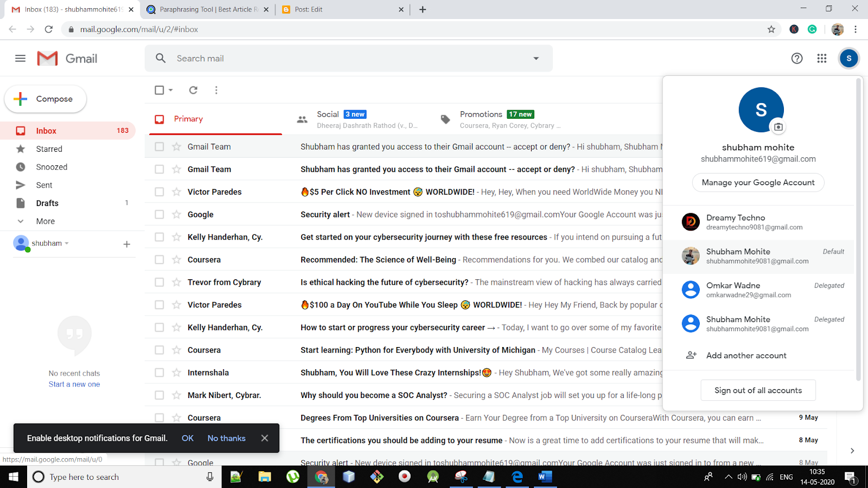Open File Explorer from the taskbar
Viewport: 868px width, 488px height.
coord(264,477)
